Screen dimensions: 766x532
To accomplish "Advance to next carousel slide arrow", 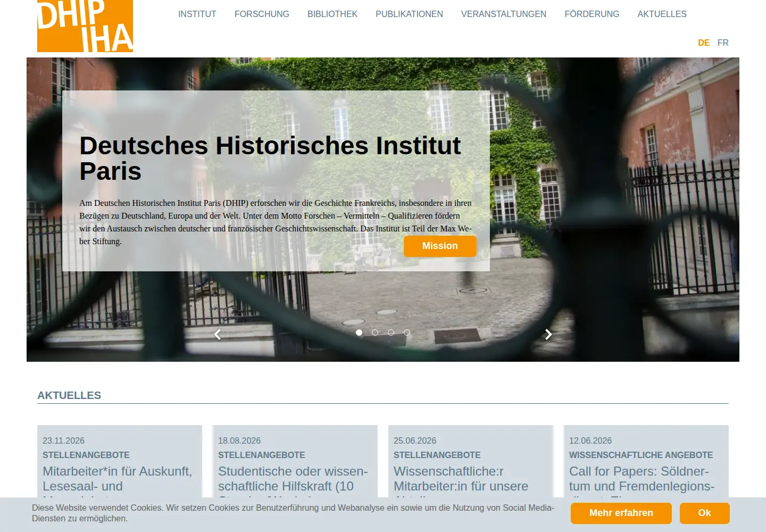I will [548, 334].
